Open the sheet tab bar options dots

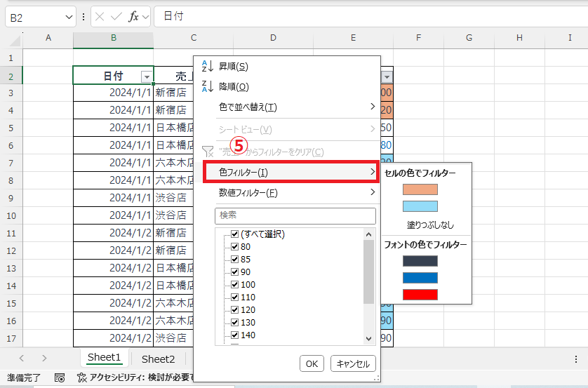(576, 359)
